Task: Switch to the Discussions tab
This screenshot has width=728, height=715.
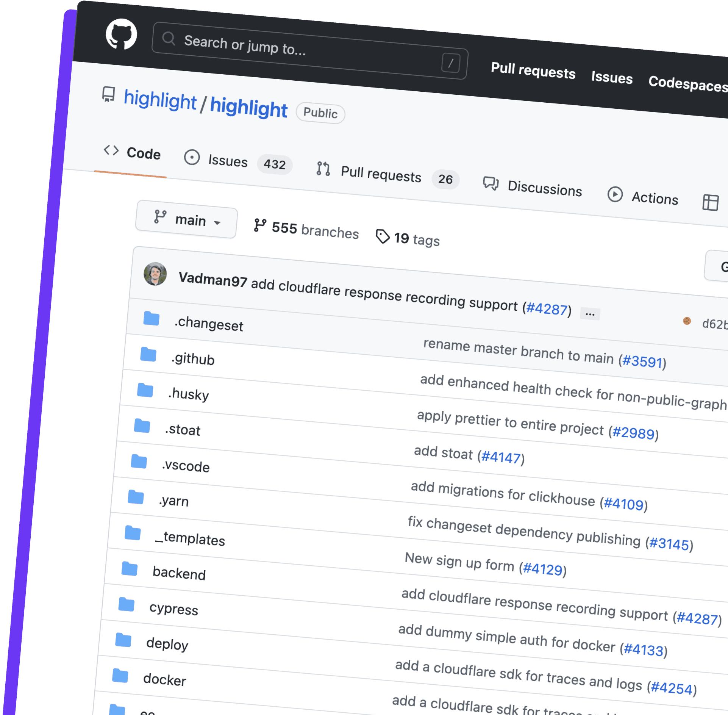Action: coord(532,187)
